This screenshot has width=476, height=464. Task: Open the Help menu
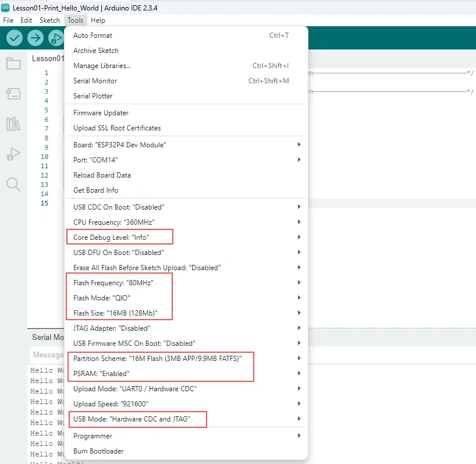[x=98, y=20]
